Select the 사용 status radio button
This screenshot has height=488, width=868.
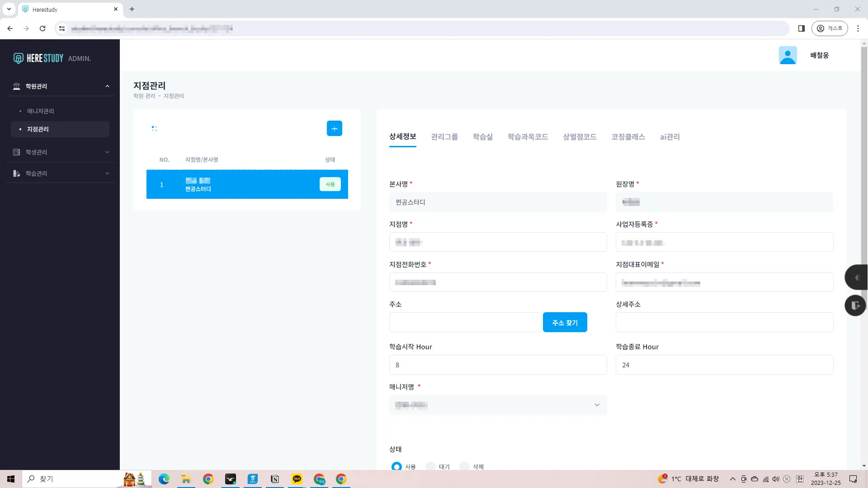pos(396,466)
